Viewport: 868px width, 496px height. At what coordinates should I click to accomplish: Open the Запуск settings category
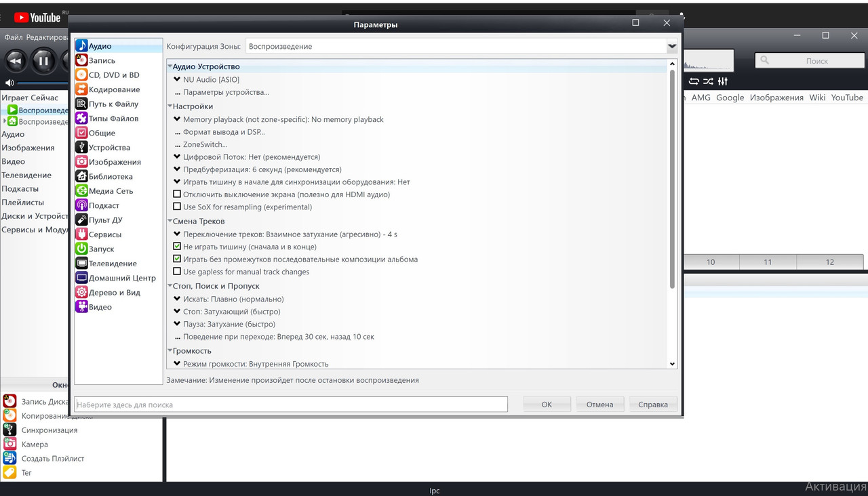click(x=101, y=249)
